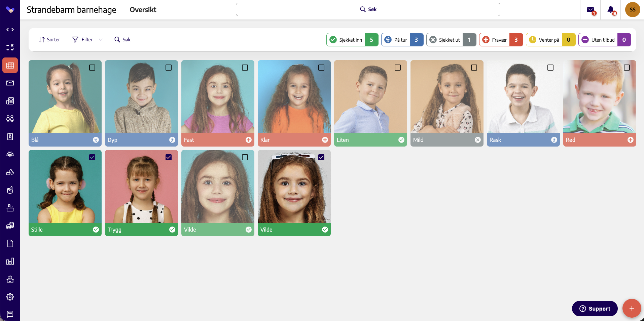
Task: Filter by Fravær status
Action: [x=501, y=40]
